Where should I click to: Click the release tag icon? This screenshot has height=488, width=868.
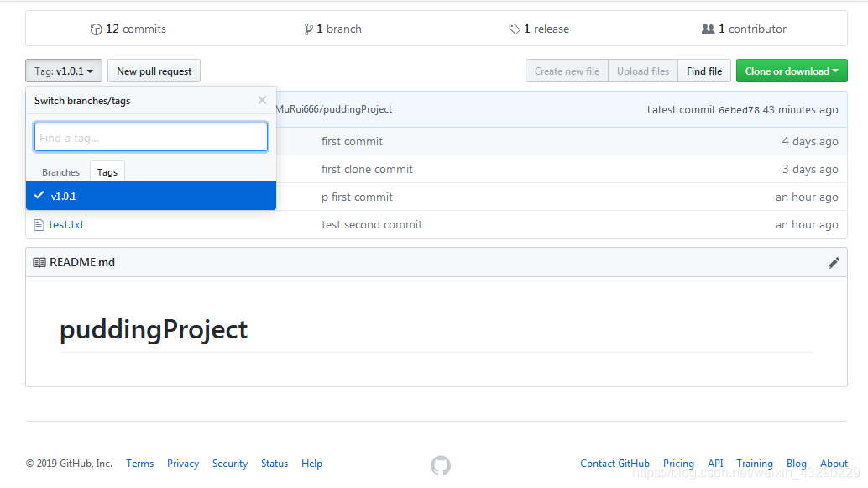point(515,29)
